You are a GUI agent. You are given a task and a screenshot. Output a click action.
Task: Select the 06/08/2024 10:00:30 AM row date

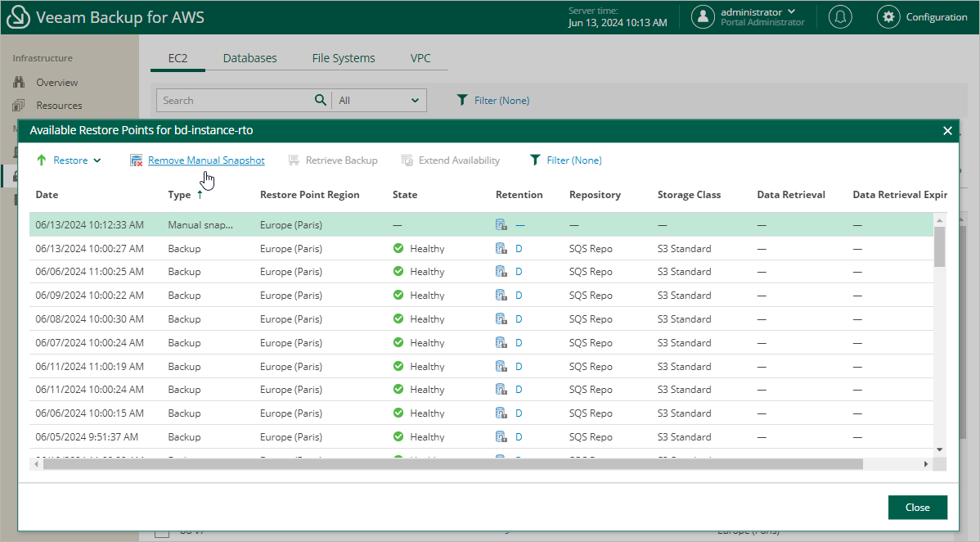(x=89, y=319)
